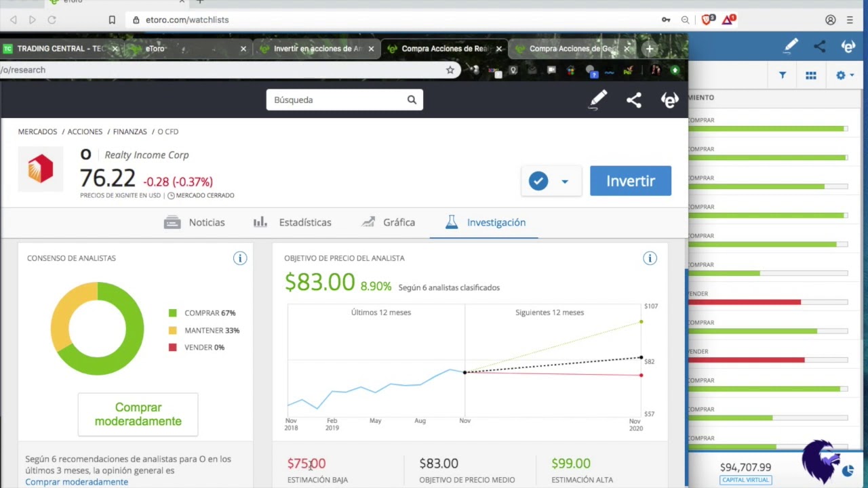Viewport: 868px width, 488px height.
Task: Go forward using the browser forward arrow
Action: click(32, 20)
